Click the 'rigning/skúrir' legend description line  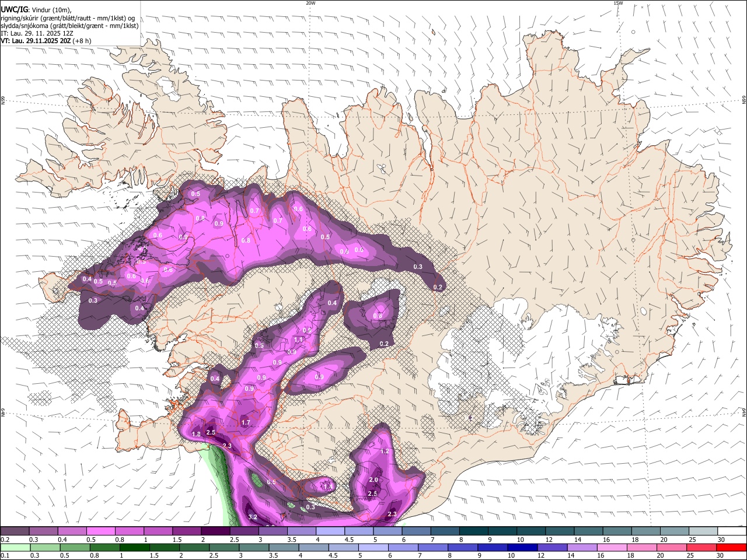coord(68,18)
